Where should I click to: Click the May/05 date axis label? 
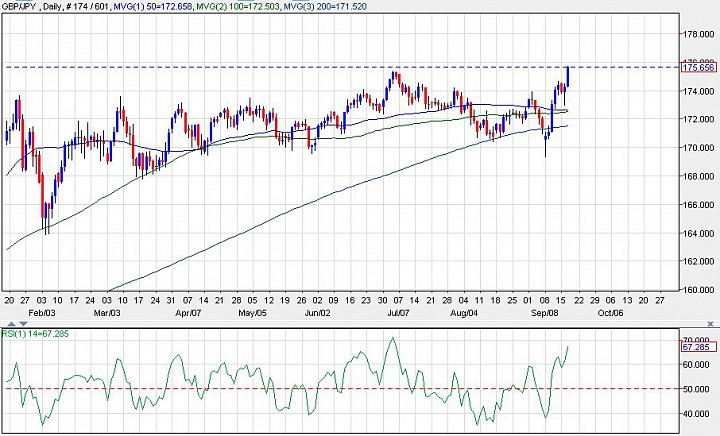(253, 313)
